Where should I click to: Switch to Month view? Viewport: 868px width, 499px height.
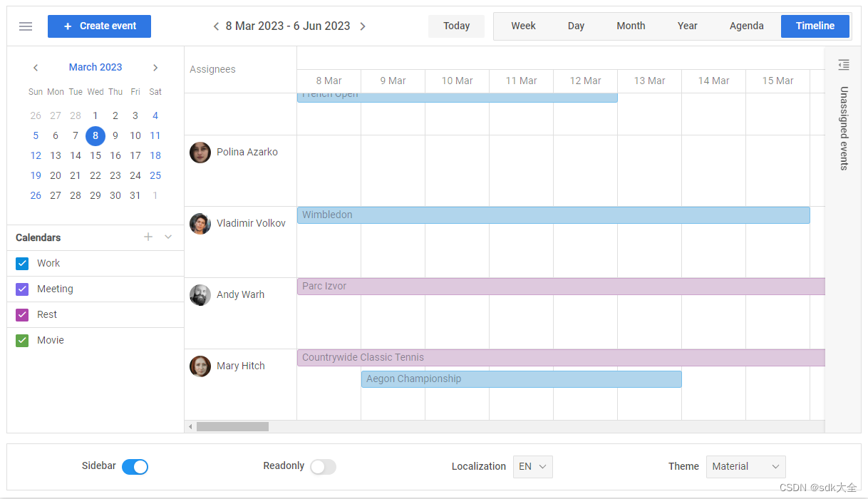click(x=631, y=26)
